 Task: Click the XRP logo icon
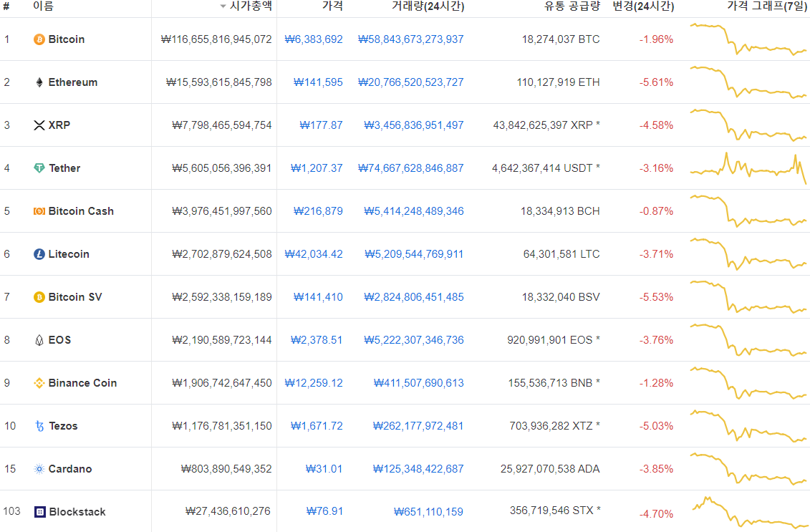(x=39, y=125)
